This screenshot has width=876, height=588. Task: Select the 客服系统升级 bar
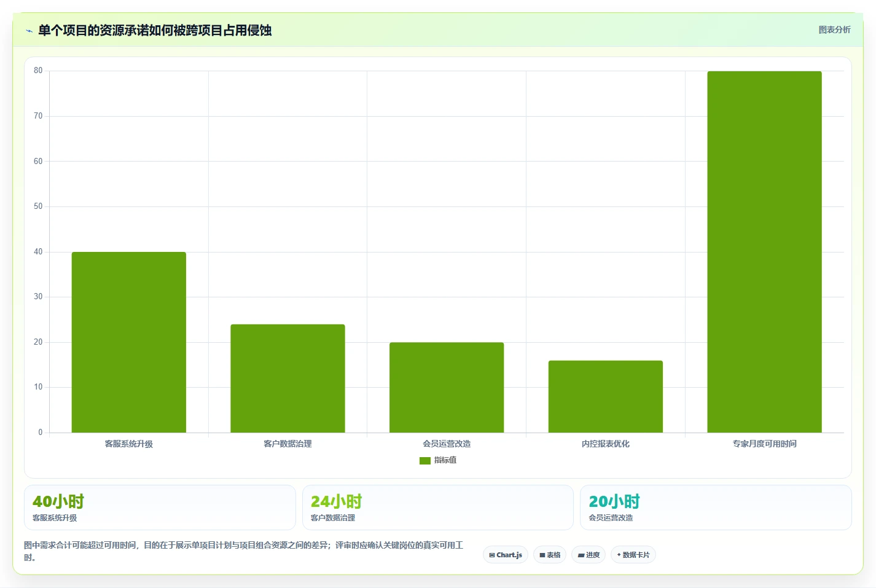[129, 342]
